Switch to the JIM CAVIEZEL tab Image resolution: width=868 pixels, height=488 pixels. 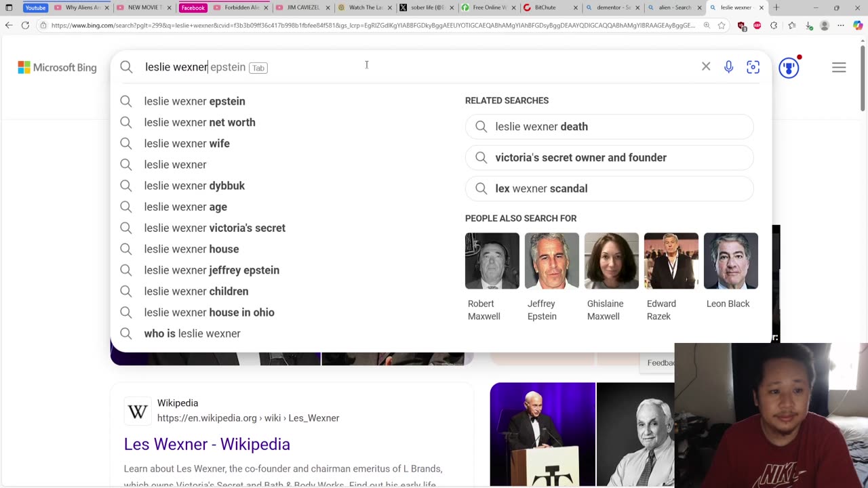302,7
